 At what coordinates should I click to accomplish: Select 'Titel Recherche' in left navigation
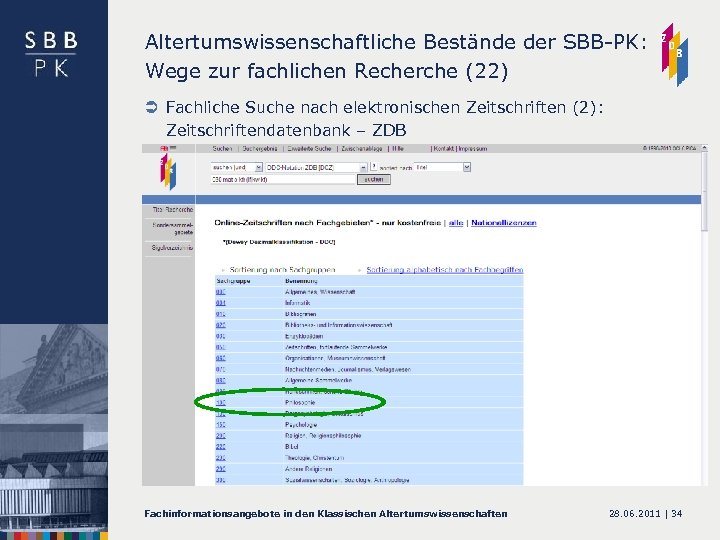pyautogui.click(x=172, y=209)
